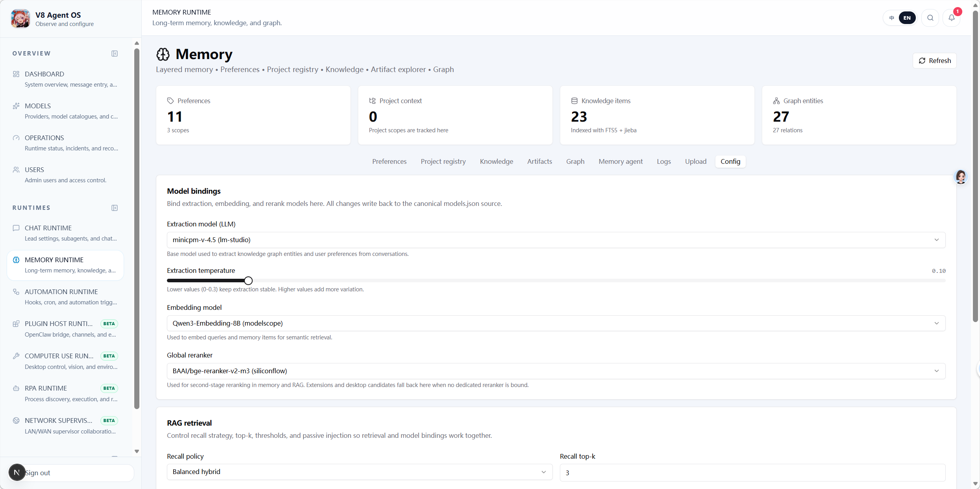This screenshot has height=489, width=980.
Task: Click the Memory brain icon heading
Action: point(163,54)
